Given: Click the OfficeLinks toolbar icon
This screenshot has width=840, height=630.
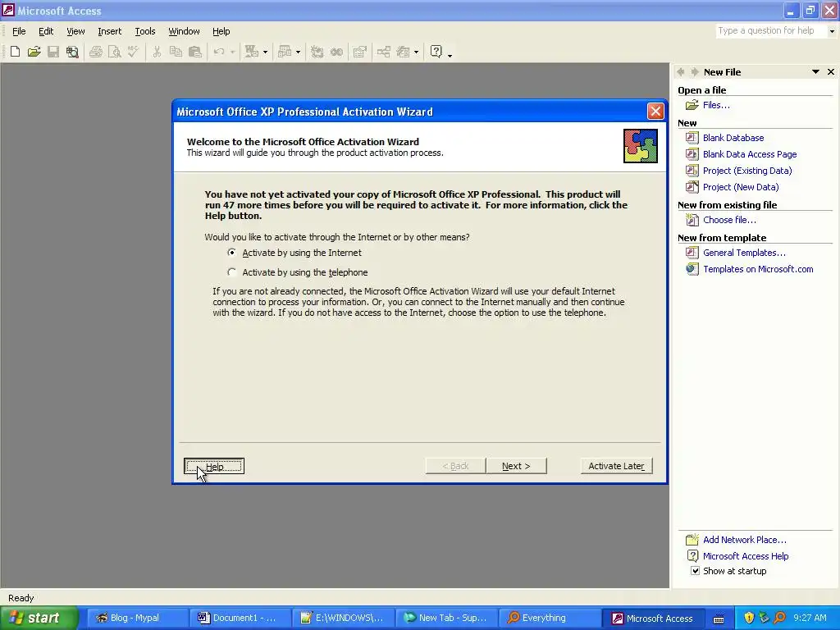Looking at the screenshot, I should click(251, 52).
